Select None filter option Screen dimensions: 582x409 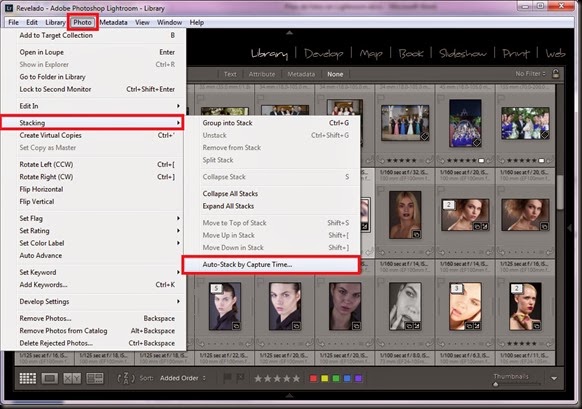(335, 74)
